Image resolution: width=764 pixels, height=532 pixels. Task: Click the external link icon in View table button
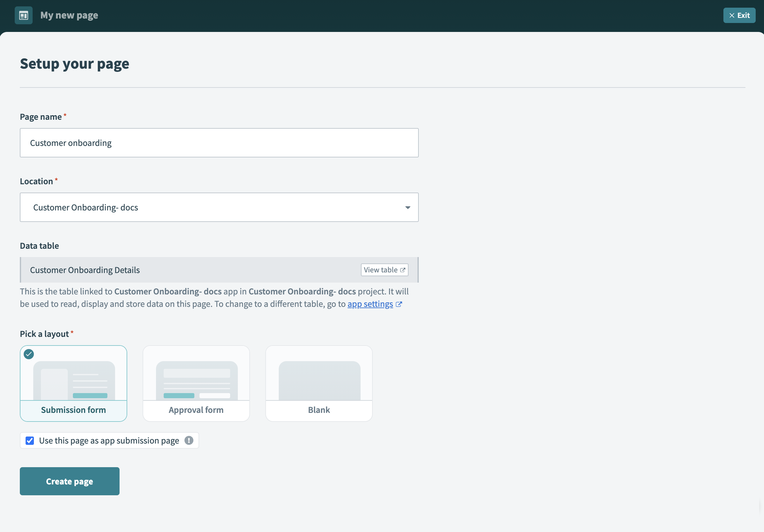[x=403, y=270]
